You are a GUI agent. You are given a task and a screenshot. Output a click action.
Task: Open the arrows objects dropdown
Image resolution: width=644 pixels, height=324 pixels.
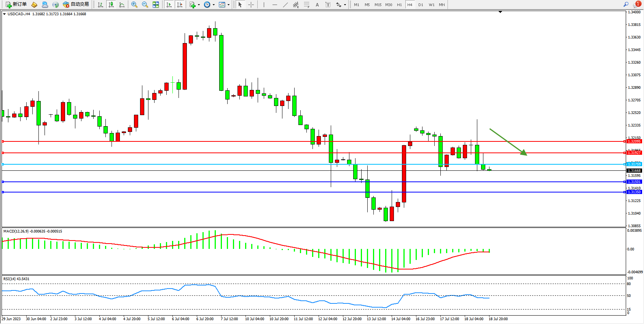[345, 5]
